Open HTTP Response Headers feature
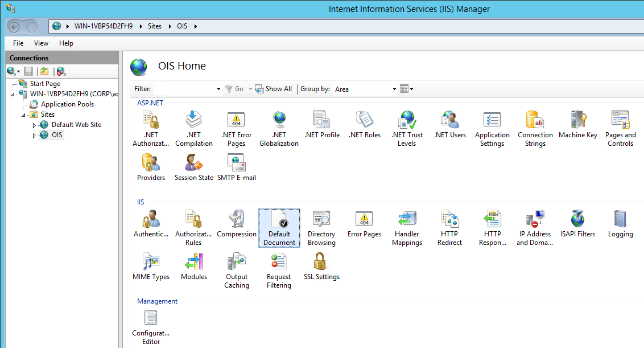644x348 pixels. (x=493, y=228)
